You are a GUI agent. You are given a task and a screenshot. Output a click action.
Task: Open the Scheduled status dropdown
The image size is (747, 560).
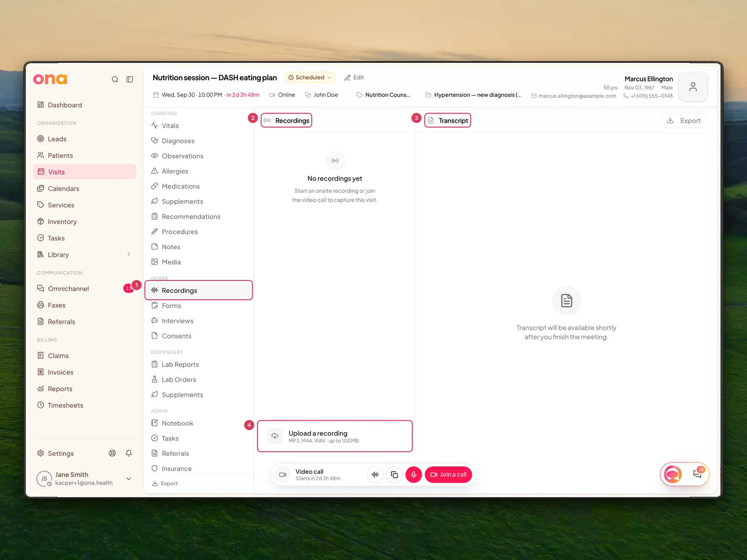click(x=310, y=77)
